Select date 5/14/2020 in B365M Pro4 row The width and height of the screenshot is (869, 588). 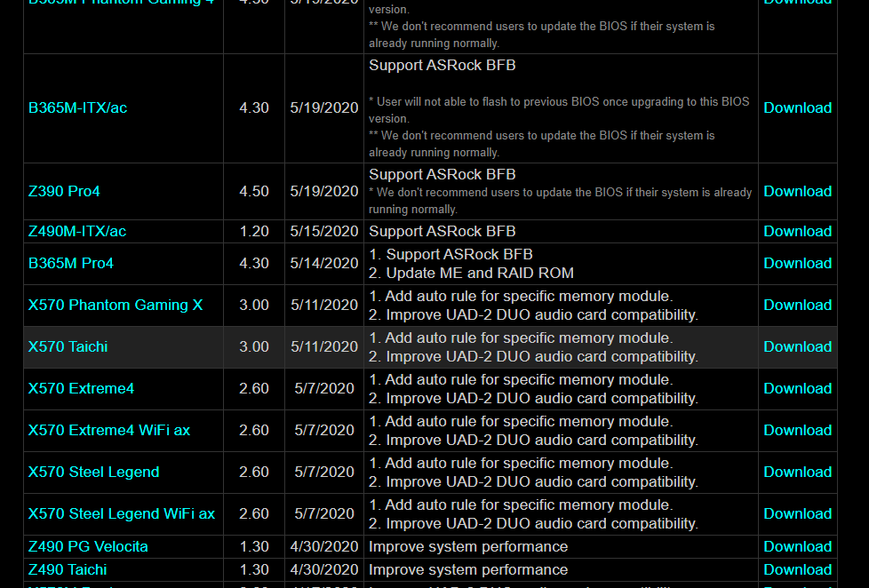(x=324, y=263)
